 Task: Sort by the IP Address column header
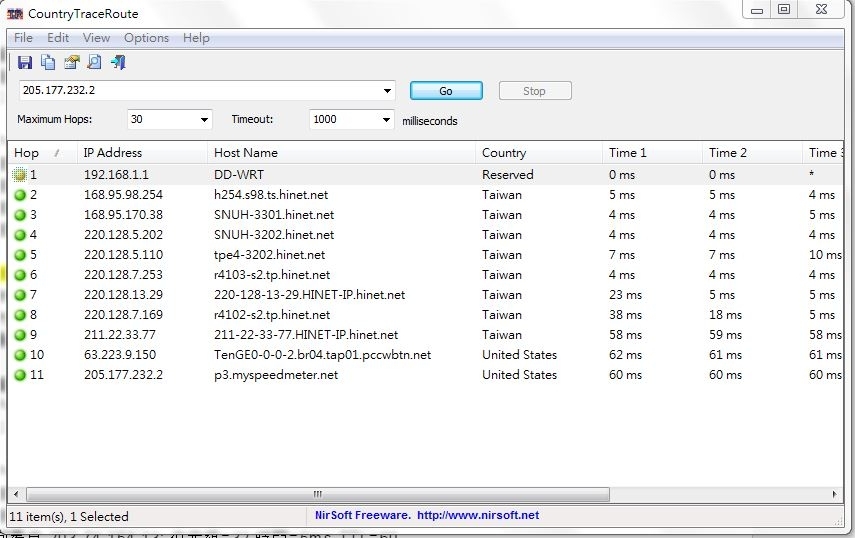coord(142,153)
